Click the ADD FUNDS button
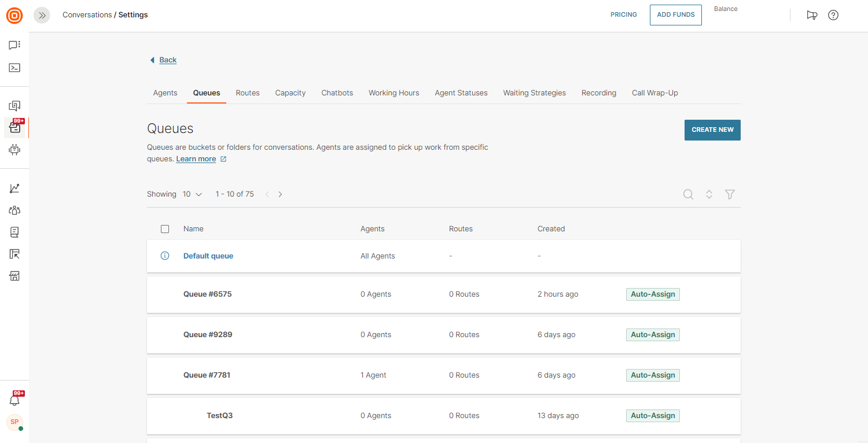The width and height of the screenshot is (868, 443). coord(675,15)
